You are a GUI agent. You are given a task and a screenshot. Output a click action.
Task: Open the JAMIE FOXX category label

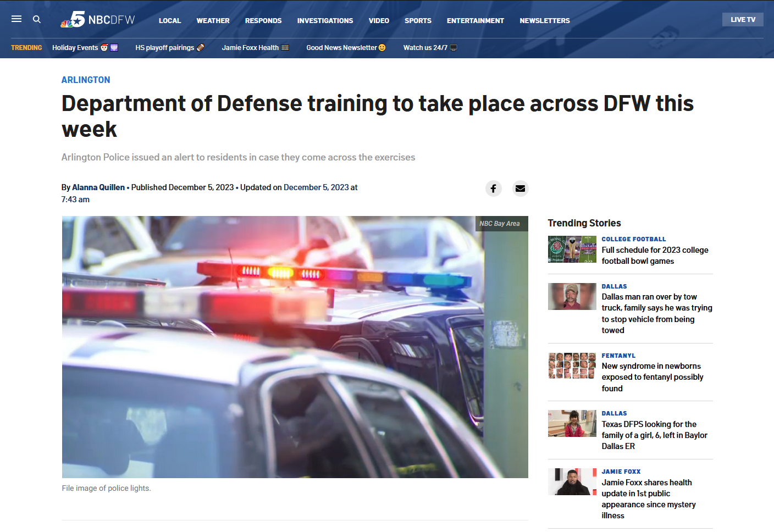tap(621, 472)
